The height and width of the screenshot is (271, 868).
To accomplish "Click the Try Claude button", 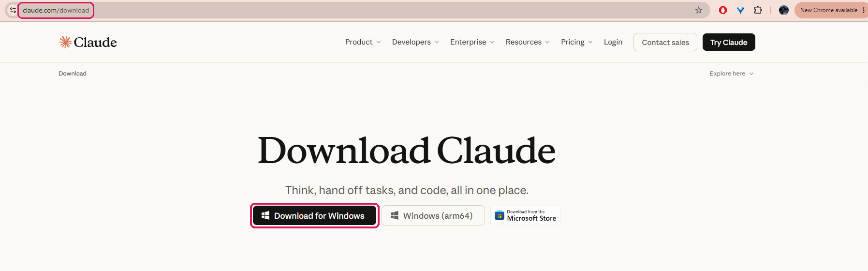I will point(729,42).
